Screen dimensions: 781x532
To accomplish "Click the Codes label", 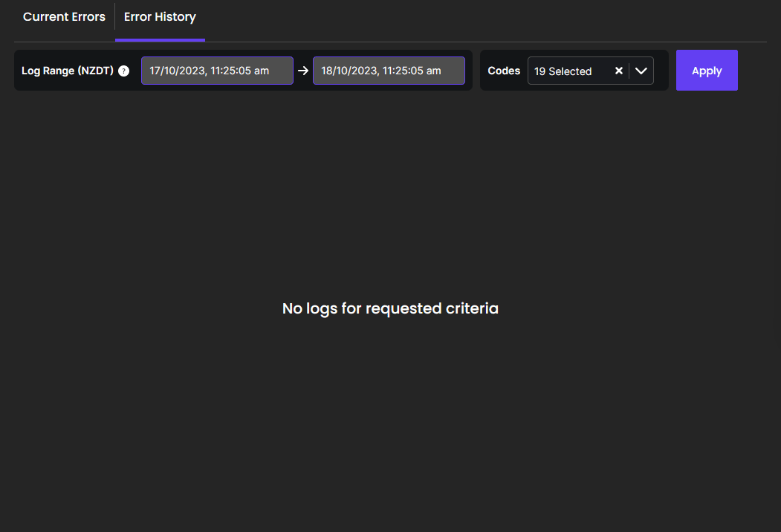I will [503, 71].
